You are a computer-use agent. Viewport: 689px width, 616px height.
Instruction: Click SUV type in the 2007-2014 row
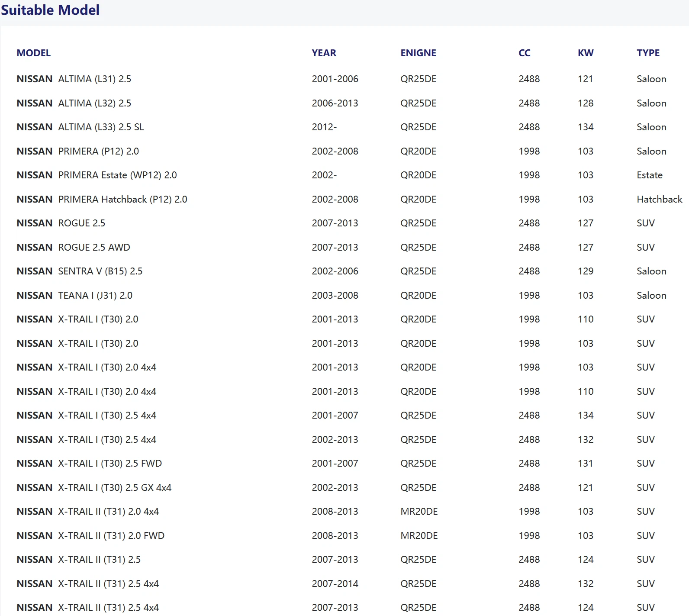[646, 584]
